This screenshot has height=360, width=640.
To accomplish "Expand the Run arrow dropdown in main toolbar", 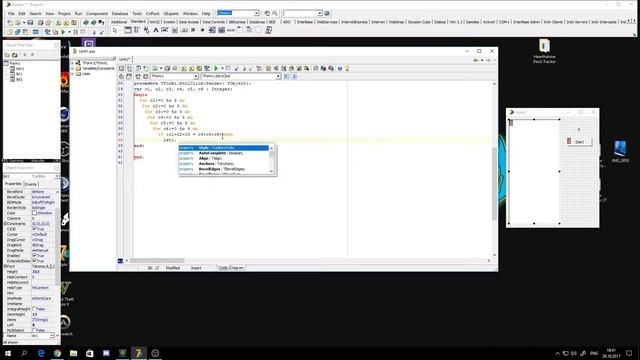I will click(68, 32).
